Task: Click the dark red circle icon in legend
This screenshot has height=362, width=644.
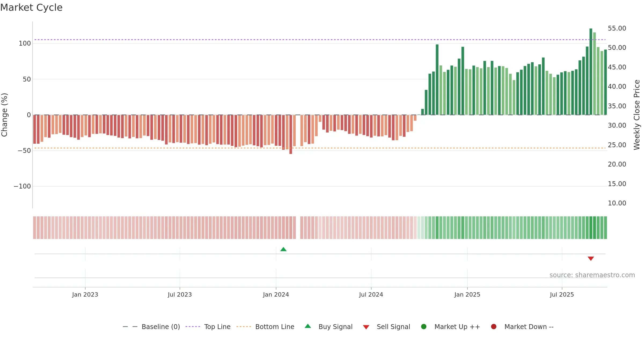Action: tap(493, 327)
